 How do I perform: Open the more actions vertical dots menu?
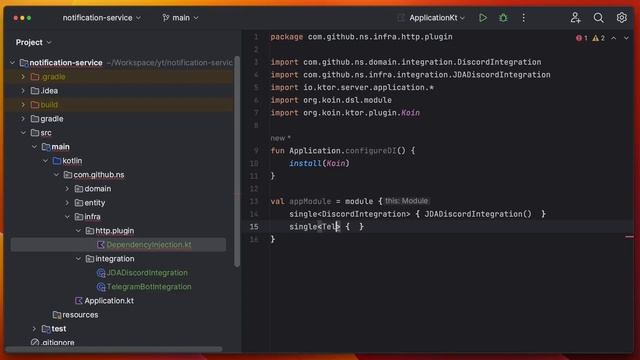point(523,18)
